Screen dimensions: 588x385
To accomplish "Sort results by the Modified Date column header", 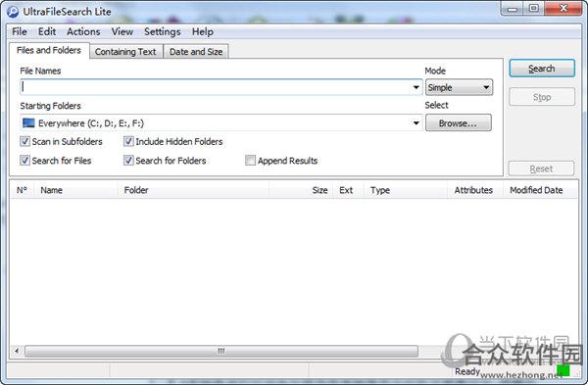I will point(540,190).
